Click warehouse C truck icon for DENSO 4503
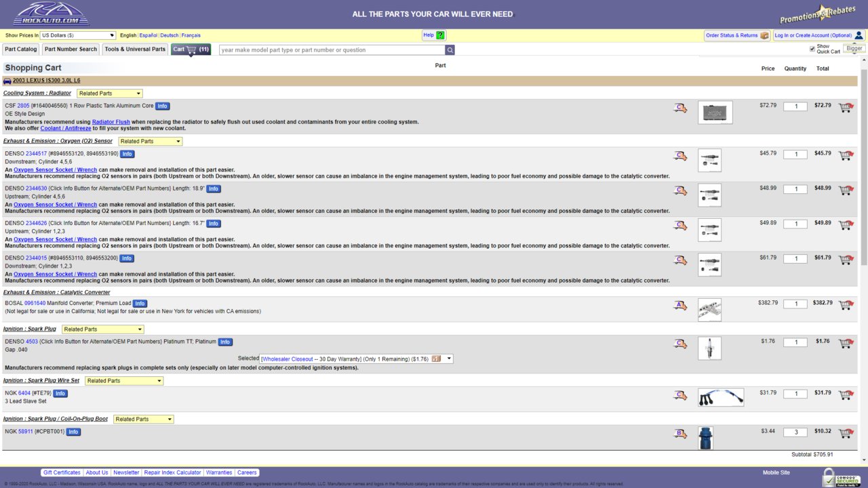 [x=680, y=344]
